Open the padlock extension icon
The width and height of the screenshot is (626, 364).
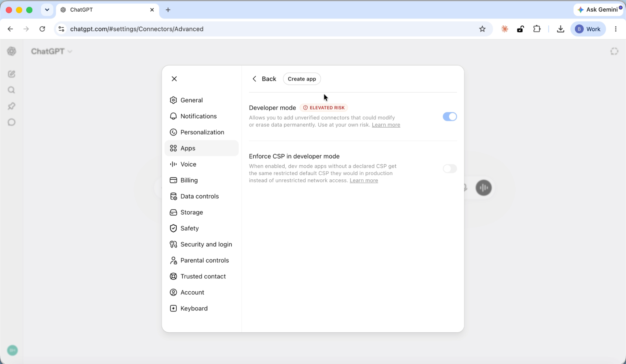coord(520,29)
